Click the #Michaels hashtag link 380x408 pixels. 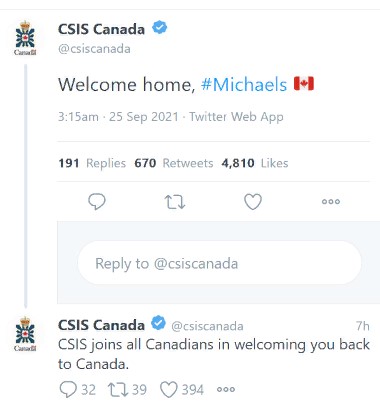point(244,84)
